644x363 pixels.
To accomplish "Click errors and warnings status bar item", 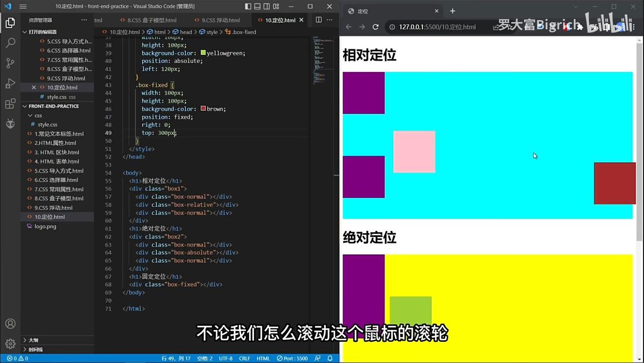I will [18, 358].
